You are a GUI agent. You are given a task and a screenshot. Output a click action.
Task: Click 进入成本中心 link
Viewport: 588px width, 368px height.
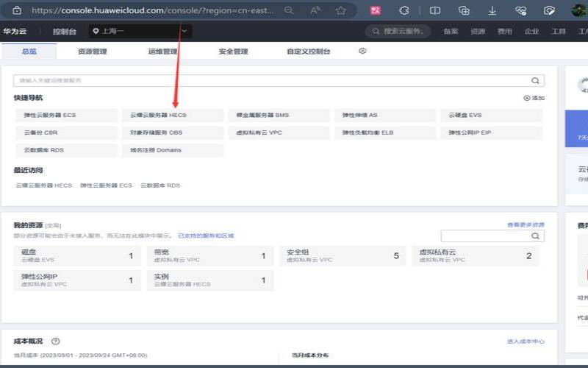point(526,342)
